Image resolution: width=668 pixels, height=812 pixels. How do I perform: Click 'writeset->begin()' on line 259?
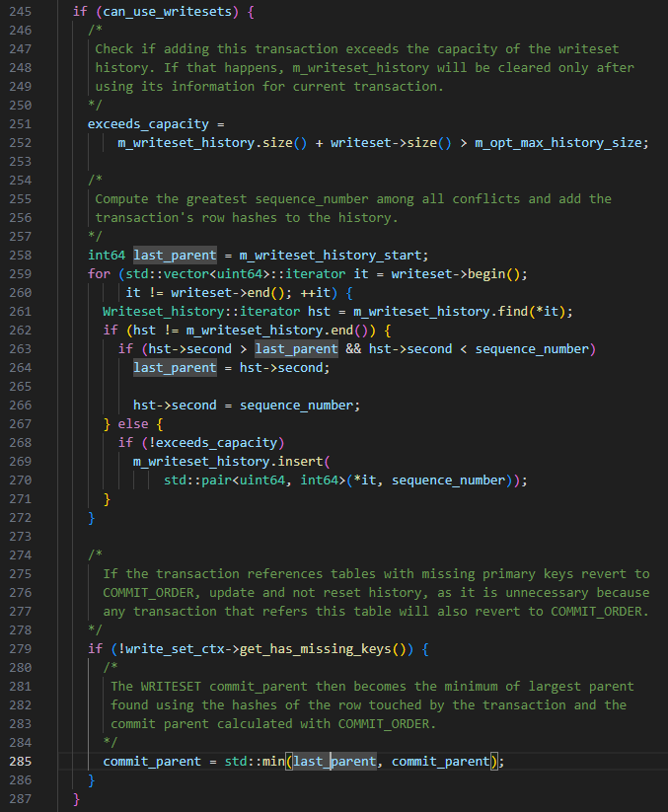coord(456,274)
